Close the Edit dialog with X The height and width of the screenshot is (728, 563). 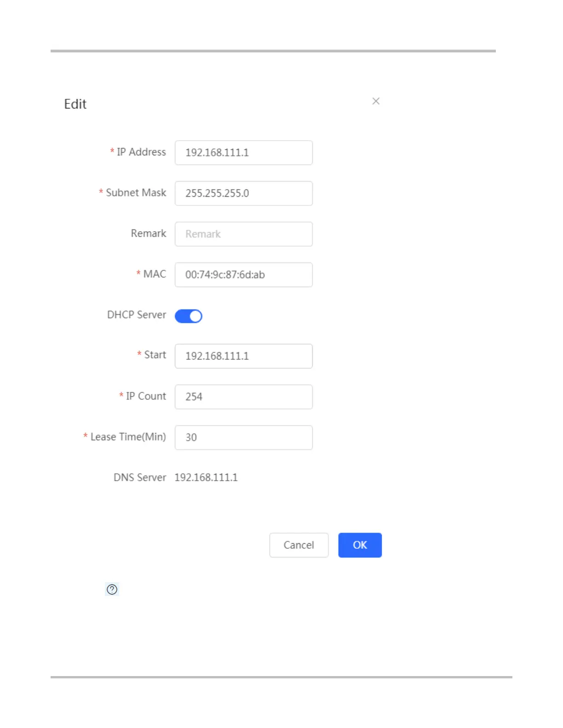click(x=376, y=101)
